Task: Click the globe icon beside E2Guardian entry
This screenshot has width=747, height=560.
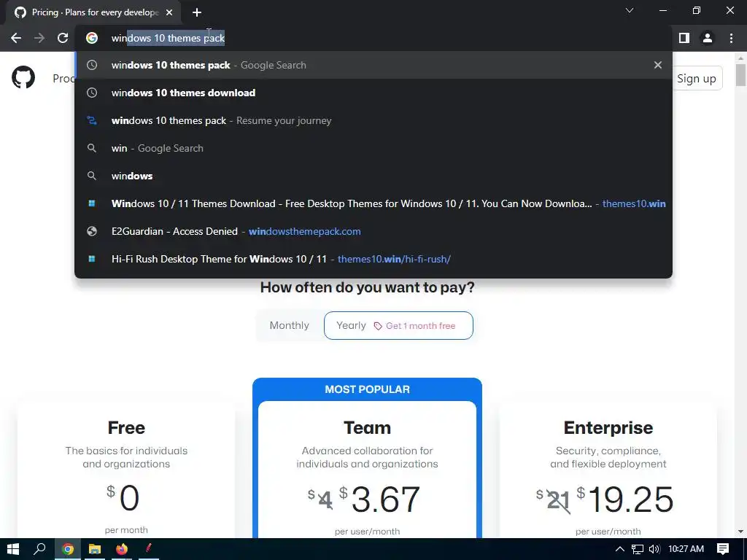Action: (x=92, y=231)
